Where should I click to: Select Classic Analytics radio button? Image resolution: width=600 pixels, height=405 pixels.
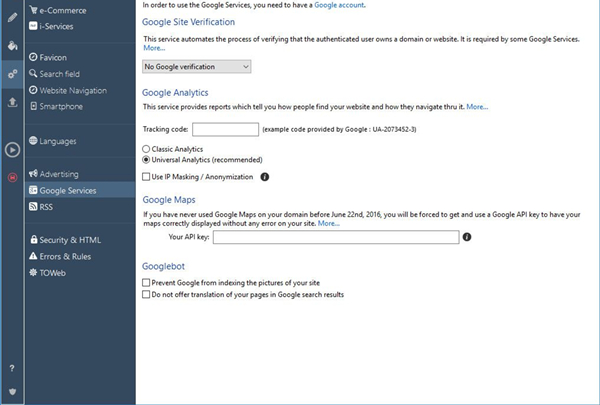[147, 149]
